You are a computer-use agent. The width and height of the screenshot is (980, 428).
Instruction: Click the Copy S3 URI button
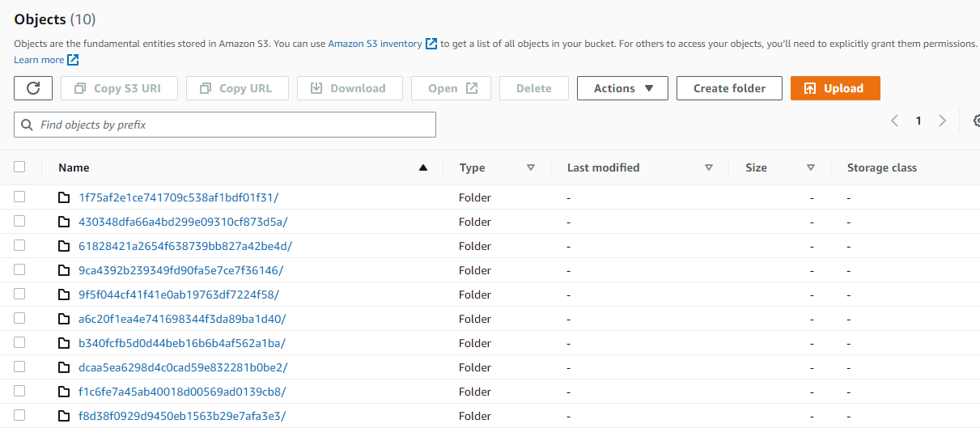click(117, 88)
